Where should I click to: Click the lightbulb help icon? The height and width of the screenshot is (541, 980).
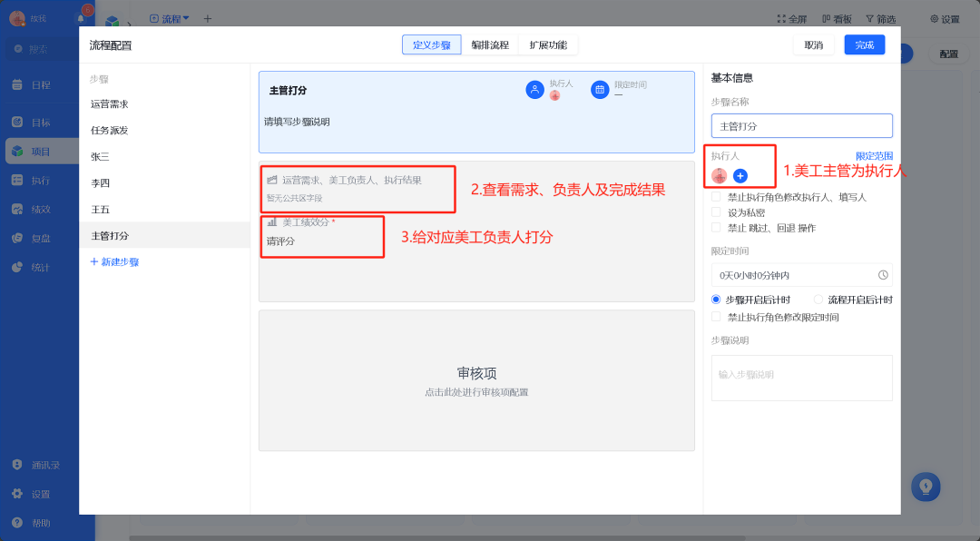(x=926, y=487)
